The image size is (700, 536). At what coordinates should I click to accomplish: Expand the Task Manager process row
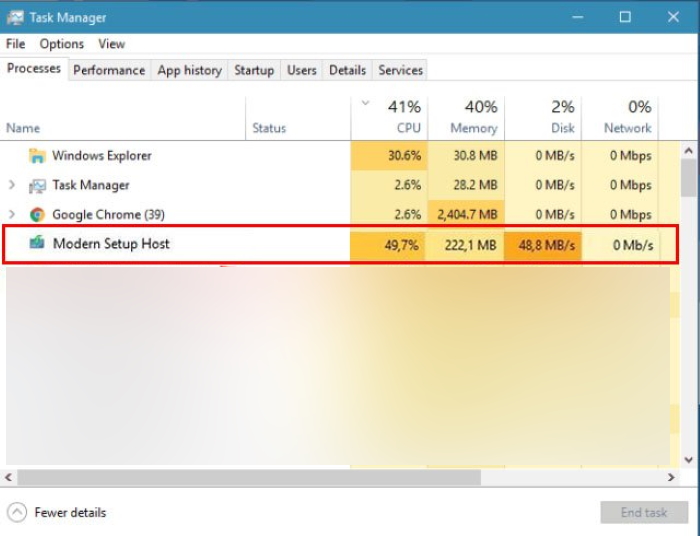click(x=12, y=185)
